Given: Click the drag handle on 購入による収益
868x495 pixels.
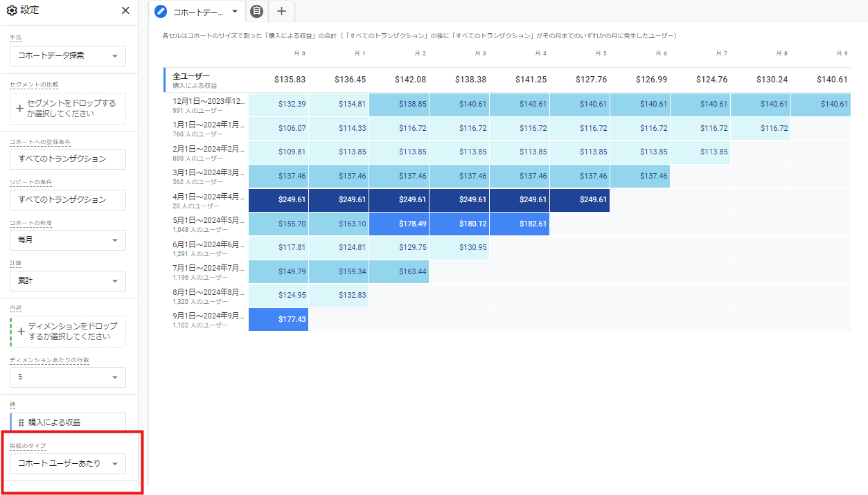Looking at the screenshot, I should 21,422.
